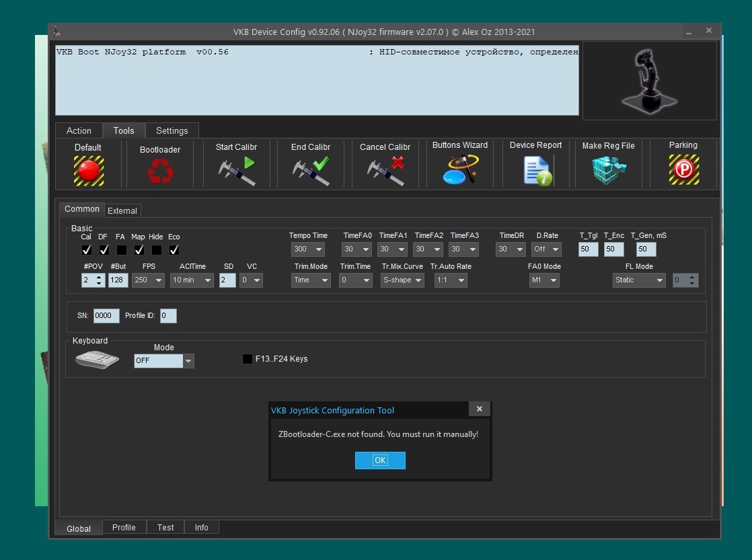
Task: Open the Keyboard Mode dropdown
Action: [164, 360]
